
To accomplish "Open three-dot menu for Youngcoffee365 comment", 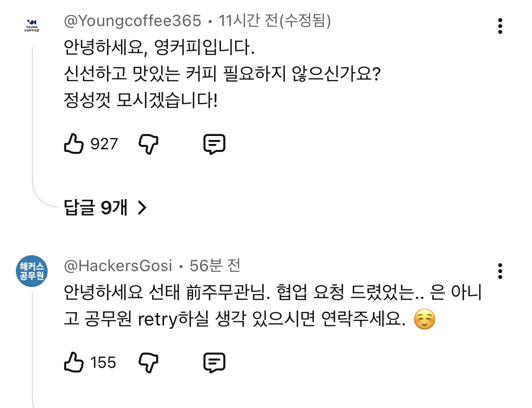I will click(500, 26).
